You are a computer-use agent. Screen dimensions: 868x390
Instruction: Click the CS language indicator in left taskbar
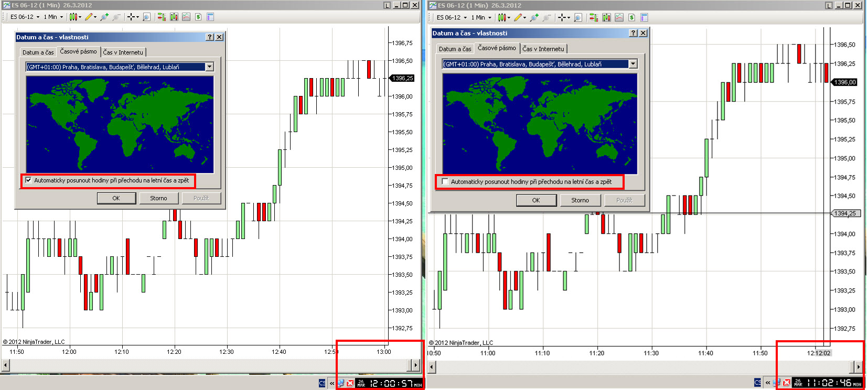point(322,383)
